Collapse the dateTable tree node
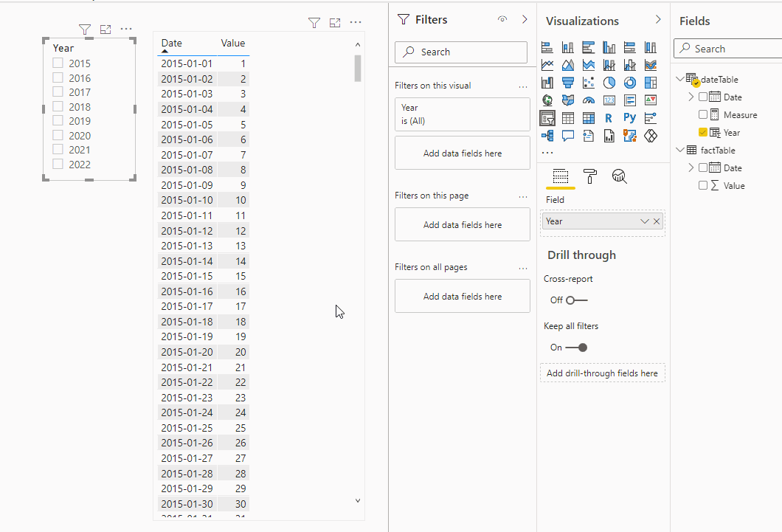Viewport: 782px width, 532px height. pyautogui.click(x=679, y=79)
